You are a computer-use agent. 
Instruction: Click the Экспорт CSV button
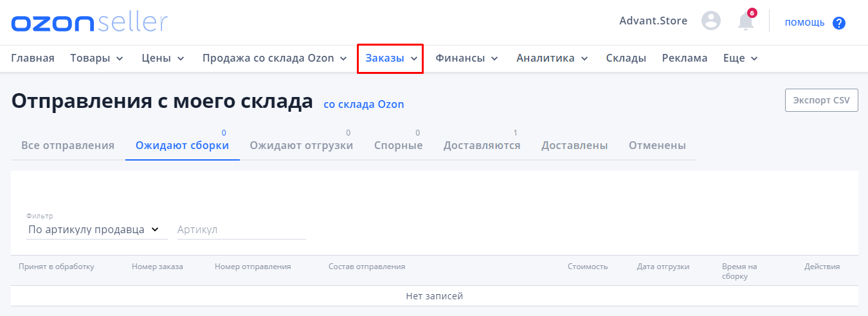click(x=821, y=100)
